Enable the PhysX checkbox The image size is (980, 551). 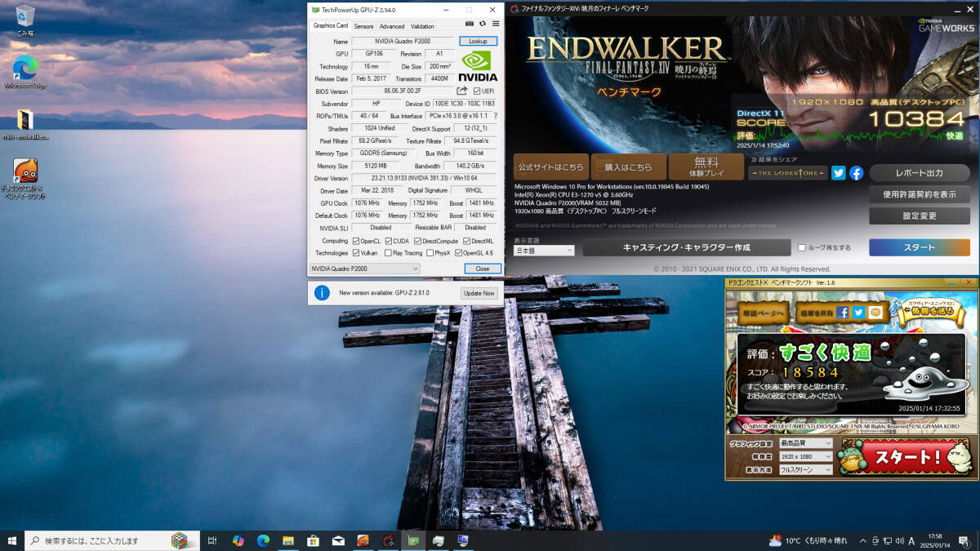(x=430, y=253)
